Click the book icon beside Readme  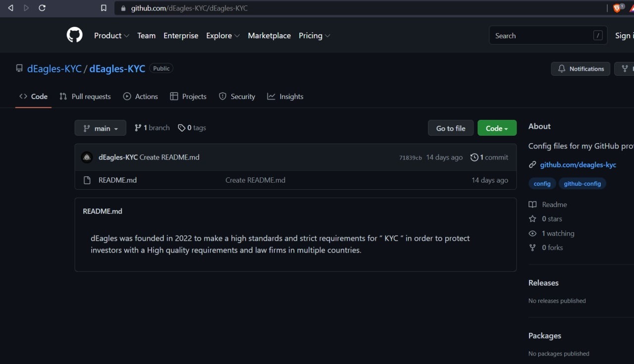click(x=532, y=205)
